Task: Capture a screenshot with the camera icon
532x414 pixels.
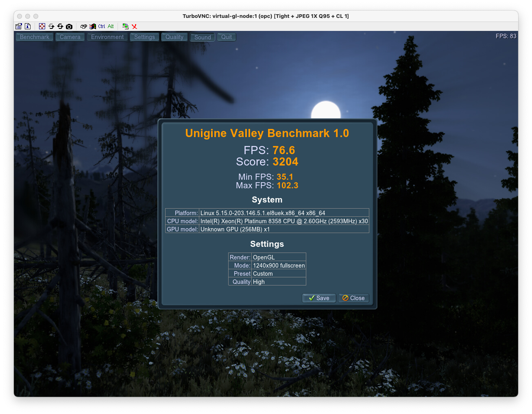Action: click(69, 26)
